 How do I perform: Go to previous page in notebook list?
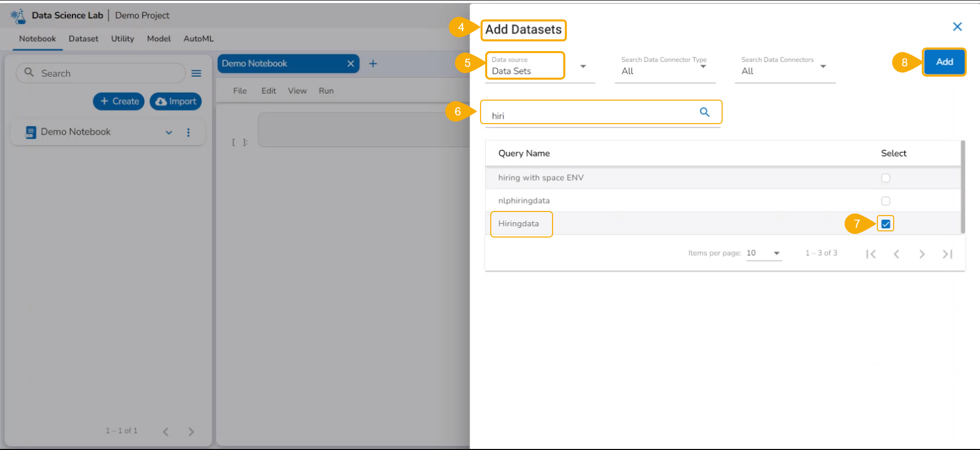tap(165, 432)
